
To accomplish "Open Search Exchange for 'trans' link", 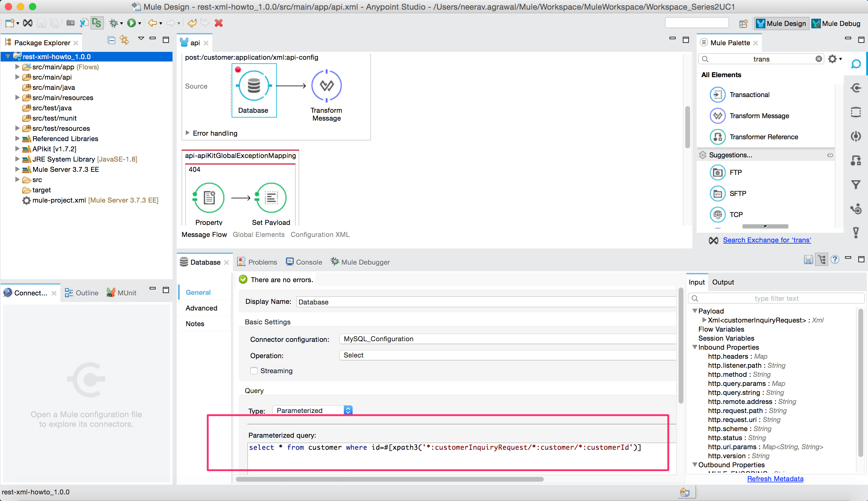I will (x=767, y=240).
